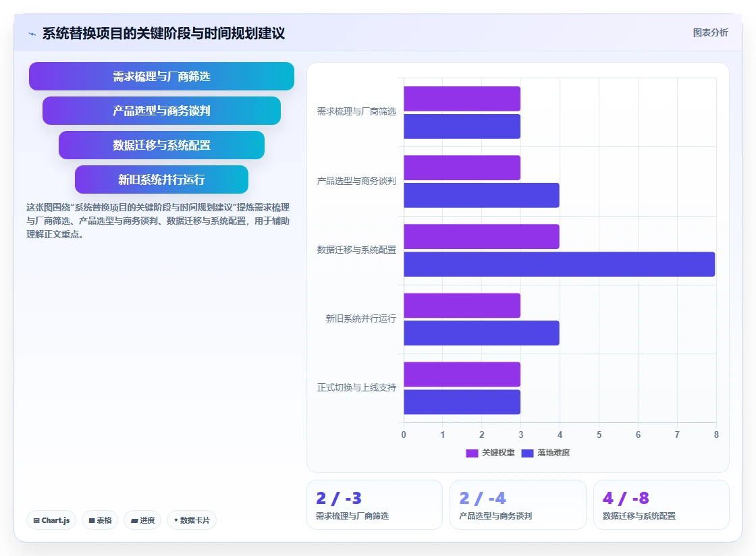756x556 pixels.
Task: Click the Chart.js tag chip
Action: coord(51,520)
